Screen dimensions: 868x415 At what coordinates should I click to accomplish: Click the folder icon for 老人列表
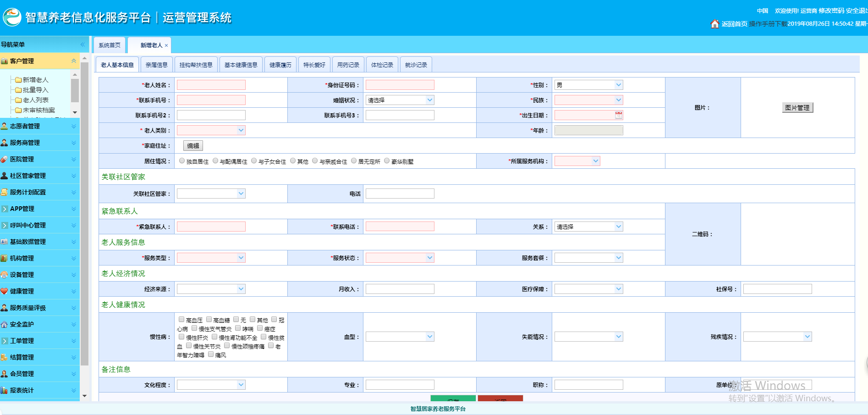(18, 100)
